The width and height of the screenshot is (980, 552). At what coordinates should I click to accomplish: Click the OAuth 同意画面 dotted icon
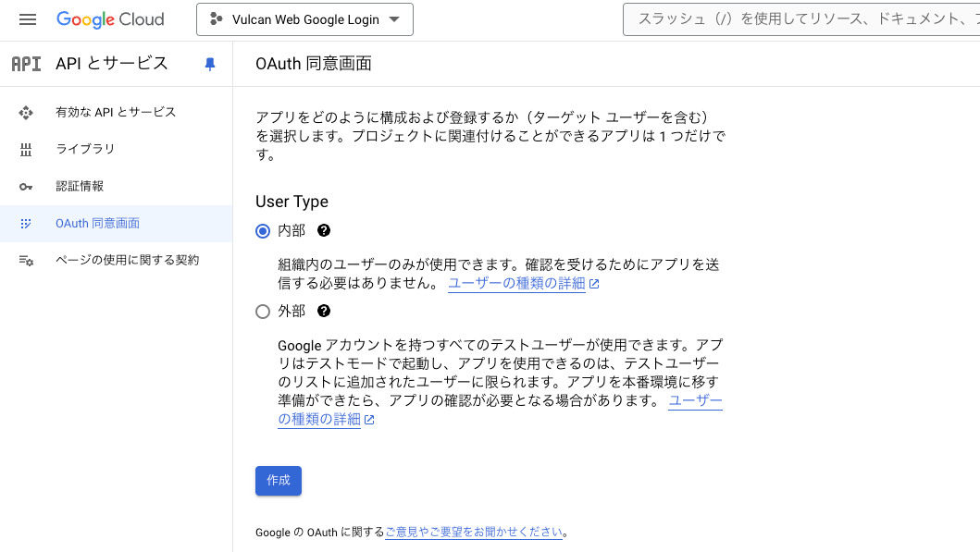click(26, 224)
